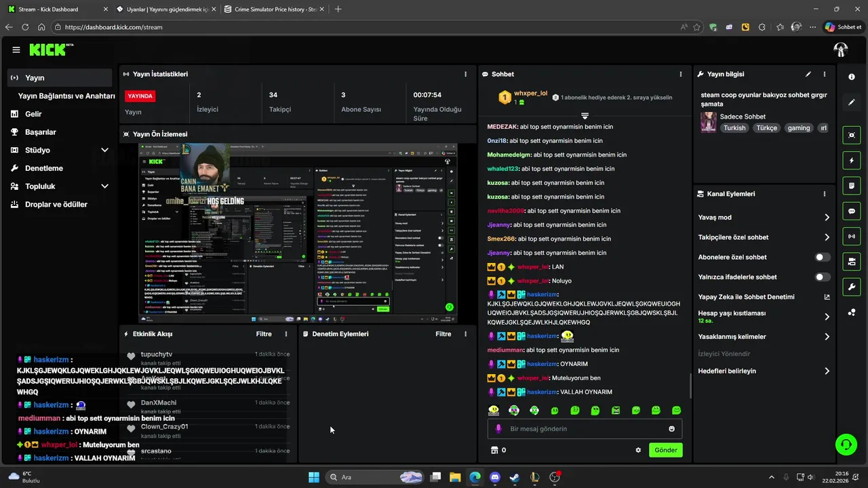Open the green headset support button
Screen dimensions: 868x488
846,445
